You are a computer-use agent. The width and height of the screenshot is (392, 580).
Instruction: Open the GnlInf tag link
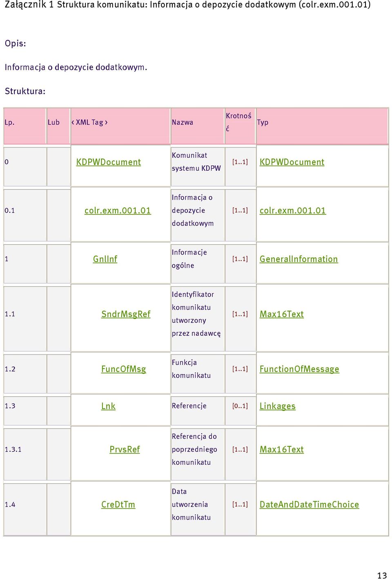click(105, 259)
